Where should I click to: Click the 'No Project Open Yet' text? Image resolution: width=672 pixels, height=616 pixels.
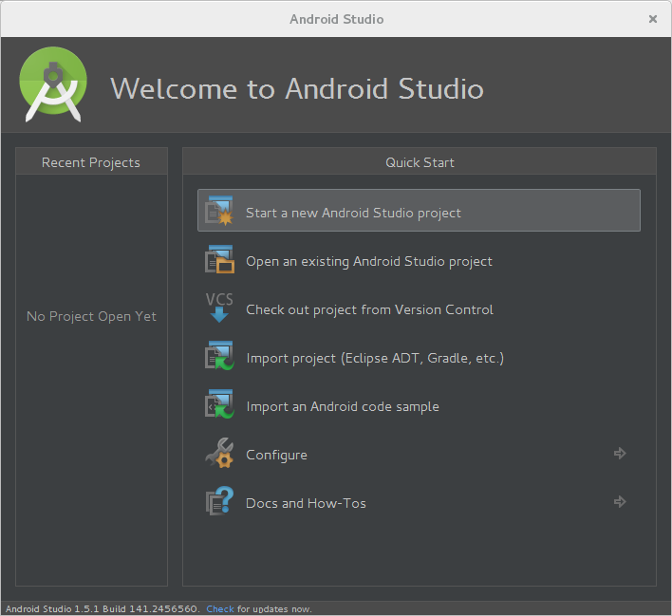tap(91, 316)
